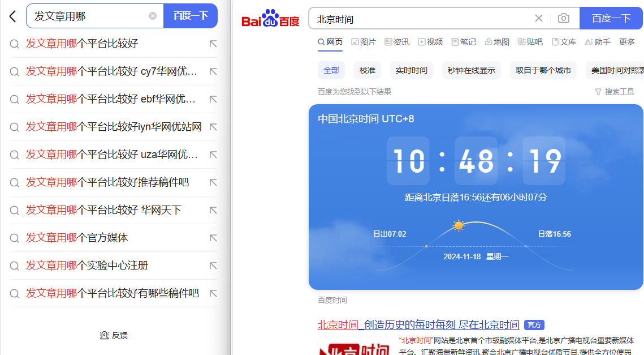Screen dimensions: 644x355
Task: Click the sun icon on sunrise curve
Action: click(459, 225)
